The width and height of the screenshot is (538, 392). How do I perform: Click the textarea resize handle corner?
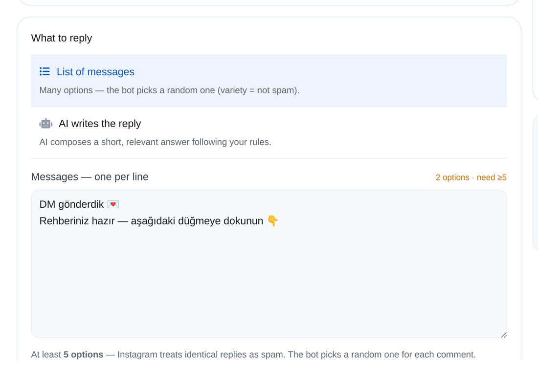(503, 335)
